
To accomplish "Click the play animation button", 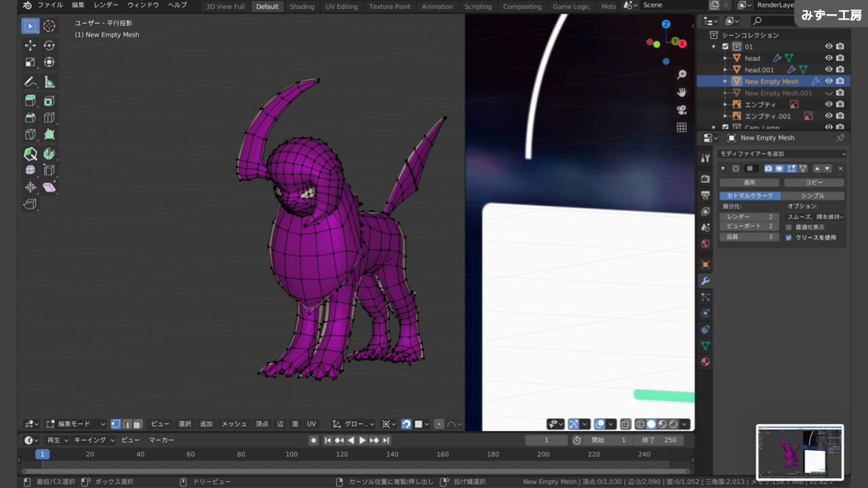I will (362, 441).
